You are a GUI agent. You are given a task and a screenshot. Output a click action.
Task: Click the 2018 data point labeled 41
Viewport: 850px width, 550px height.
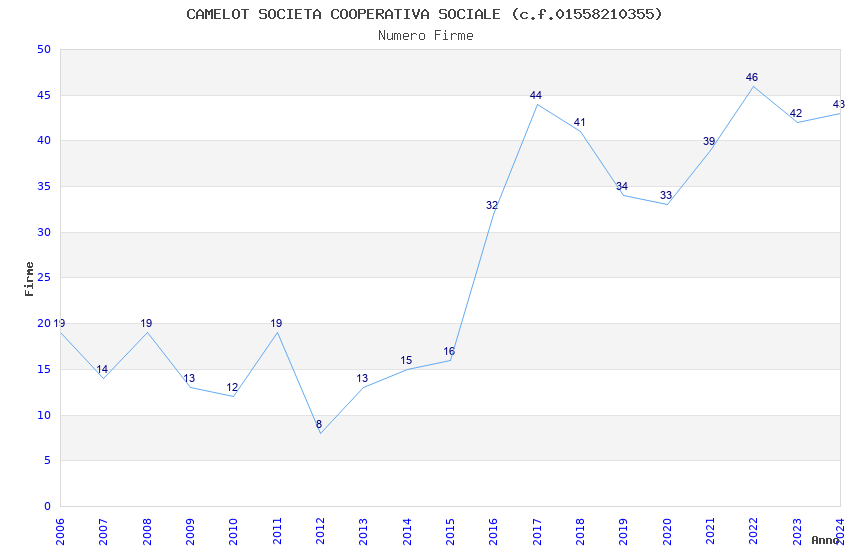579,122
